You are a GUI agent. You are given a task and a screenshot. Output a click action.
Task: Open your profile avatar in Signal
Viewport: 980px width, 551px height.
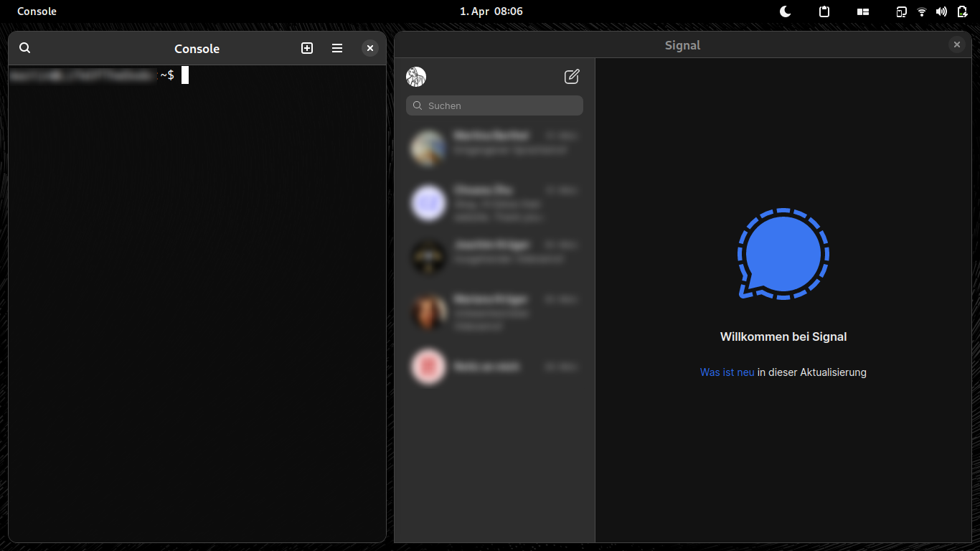(416, 77)
